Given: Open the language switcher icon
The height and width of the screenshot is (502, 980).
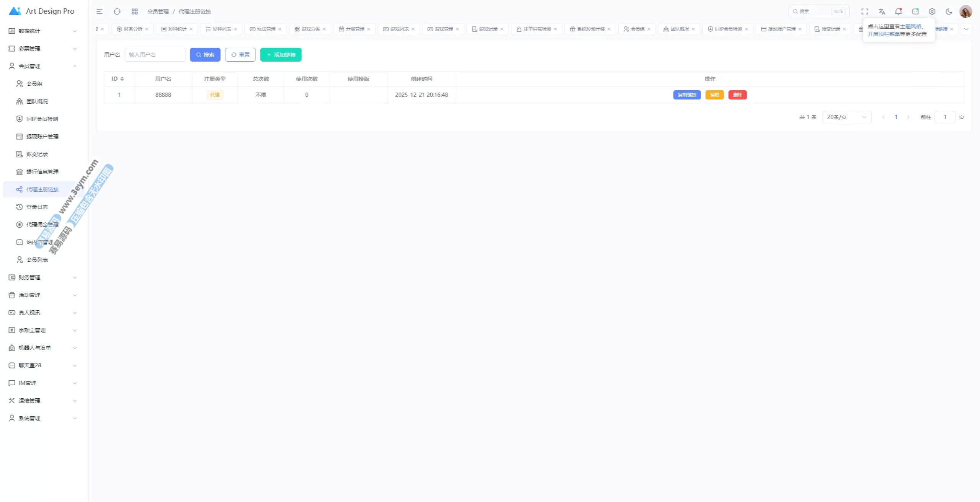Looking at the screenshot, I should coord(882,11).
